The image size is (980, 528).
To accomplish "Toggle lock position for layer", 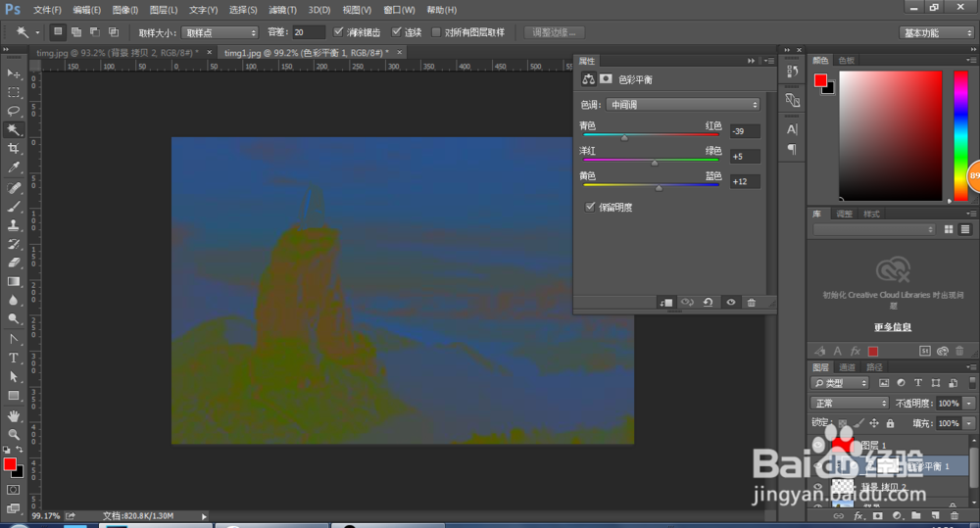I will (x=874, y=423).
